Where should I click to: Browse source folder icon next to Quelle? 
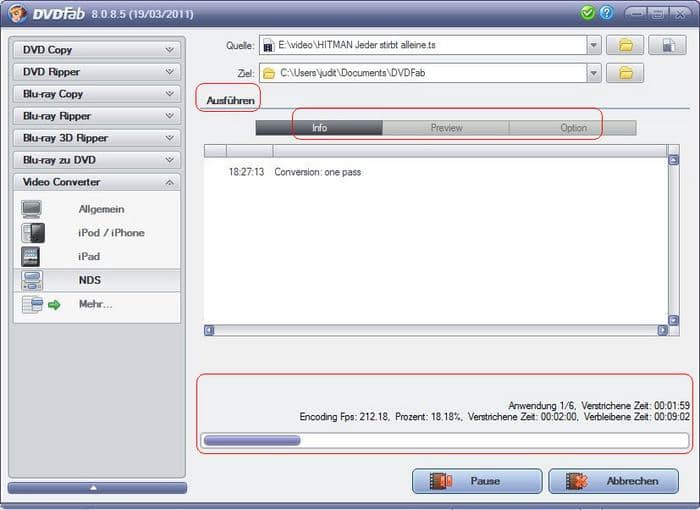(x=625, y=45)
